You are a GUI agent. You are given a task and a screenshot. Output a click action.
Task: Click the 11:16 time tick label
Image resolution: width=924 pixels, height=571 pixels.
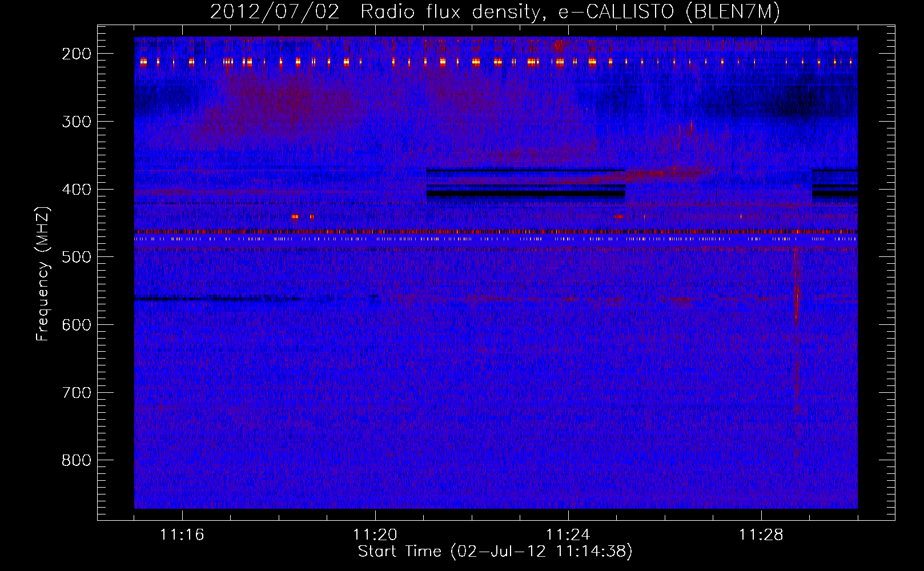(182, 535)
